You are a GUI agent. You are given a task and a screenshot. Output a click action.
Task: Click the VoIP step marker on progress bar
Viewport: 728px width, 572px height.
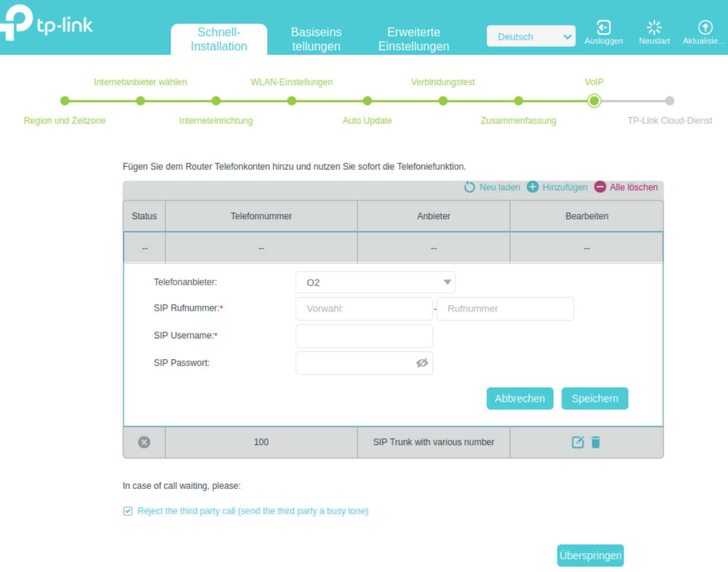coord(594,101)
